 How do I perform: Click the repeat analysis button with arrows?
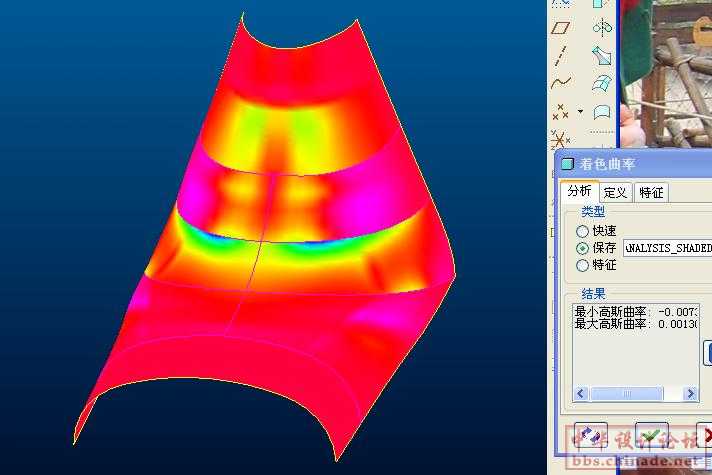click(591, 435)
